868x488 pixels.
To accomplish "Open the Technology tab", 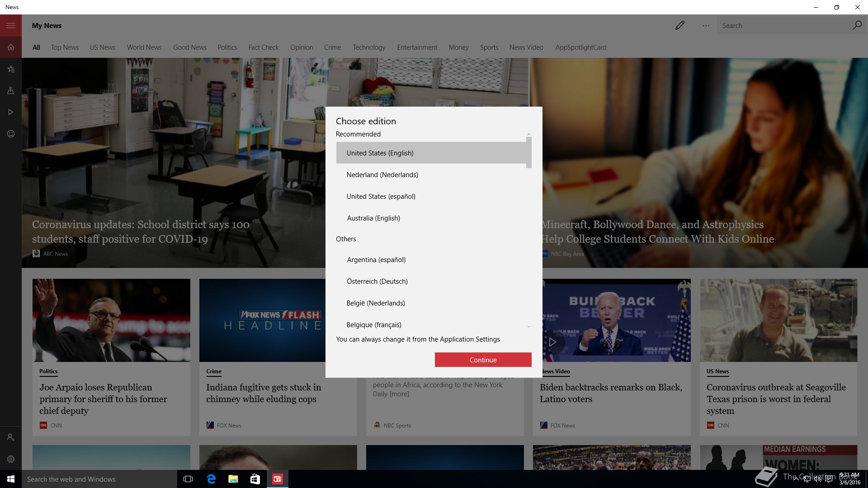I will (369, 47).
